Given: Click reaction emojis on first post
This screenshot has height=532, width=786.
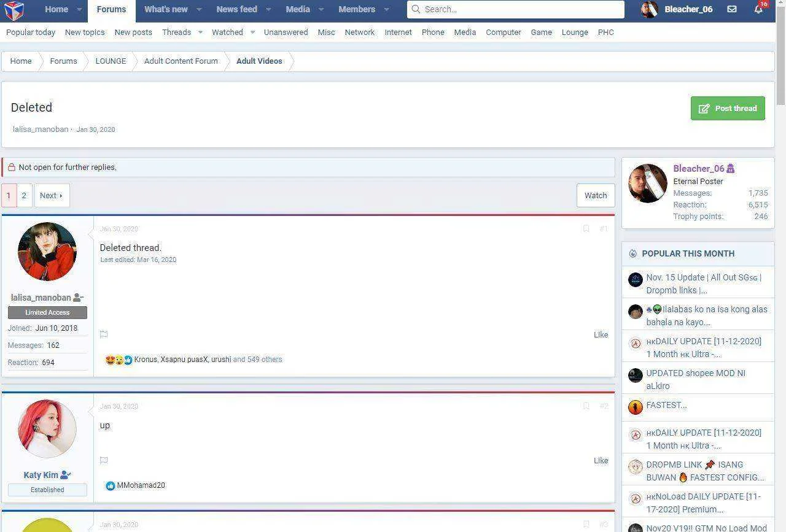Looking at the screenshot, I should pyautogui.click(x=119, y=360).
